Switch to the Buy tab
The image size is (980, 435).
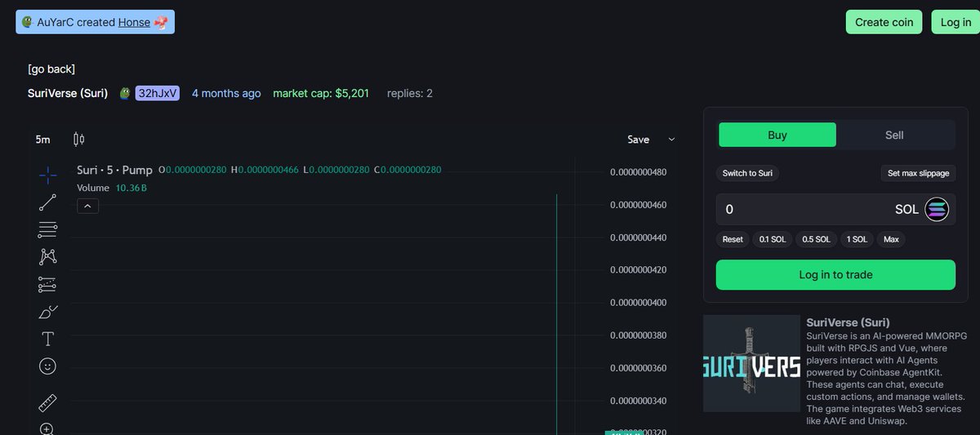point(777,135)
